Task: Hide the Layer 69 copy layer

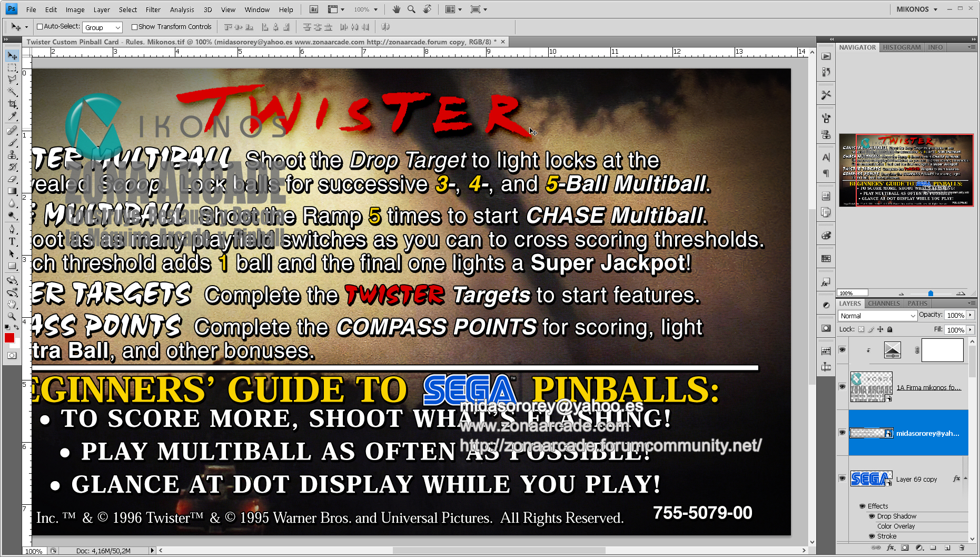Action: click(x=842, y=478)
